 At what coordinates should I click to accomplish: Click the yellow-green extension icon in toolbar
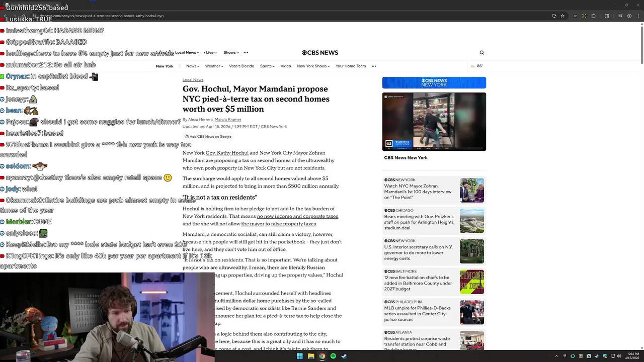tap(584, 16)
